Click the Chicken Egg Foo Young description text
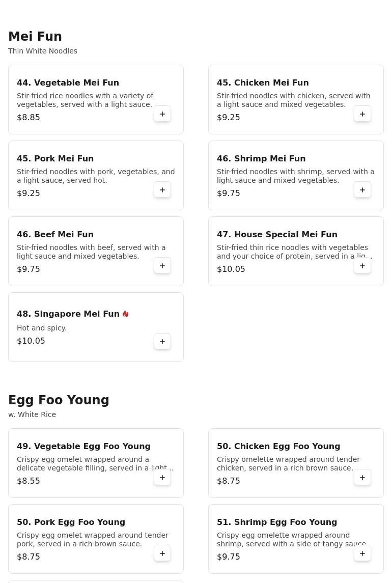 pyautogui.click(x=288, y=464)
